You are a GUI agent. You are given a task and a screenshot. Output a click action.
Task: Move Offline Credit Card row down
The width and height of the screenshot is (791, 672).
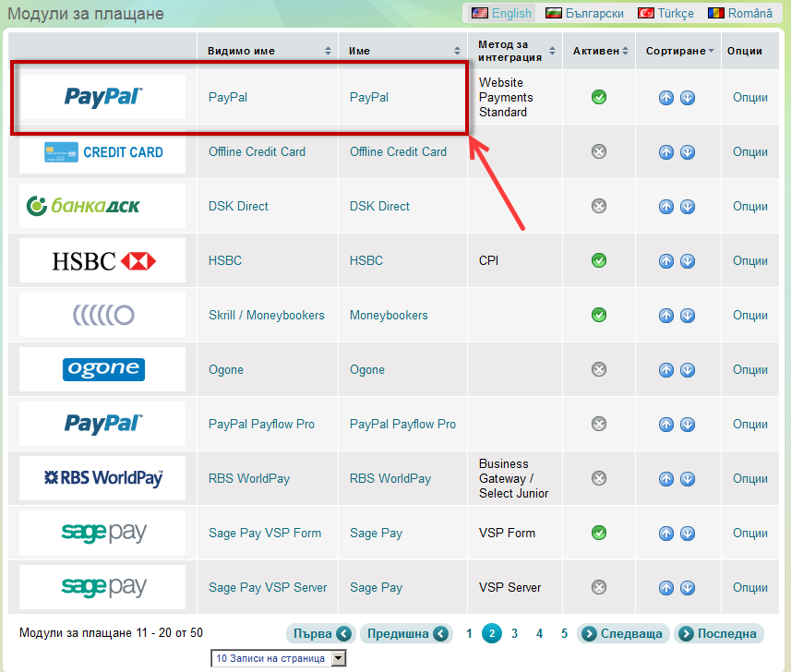[x=688, y=152]
